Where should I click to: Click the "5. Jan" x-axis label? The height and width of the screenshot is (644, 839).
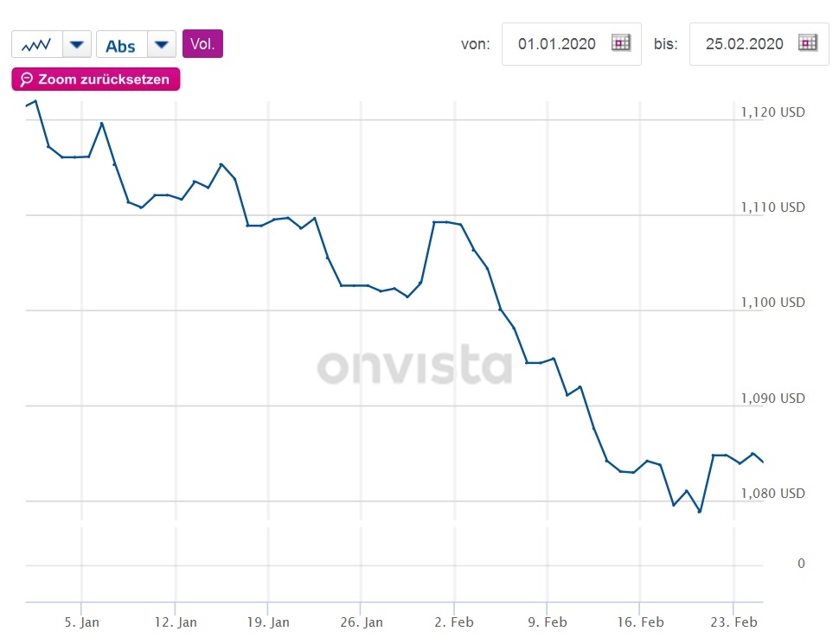pos(83,622)
